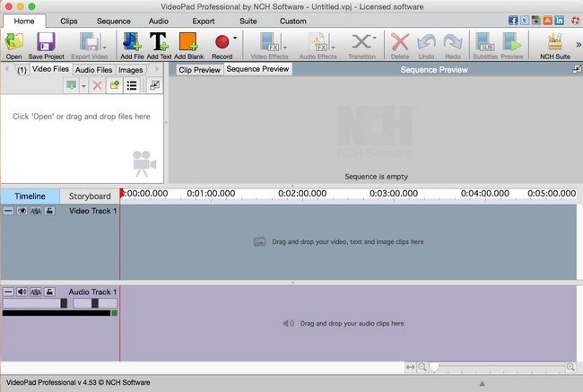Open the Record dropdown arrow
583x392 pixels.
(x=235, y=38)
